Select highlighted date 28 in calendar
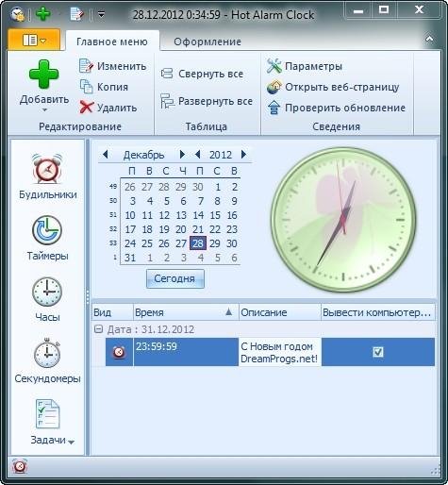Screen dimensions: 448x485 (x=198, y=243)
